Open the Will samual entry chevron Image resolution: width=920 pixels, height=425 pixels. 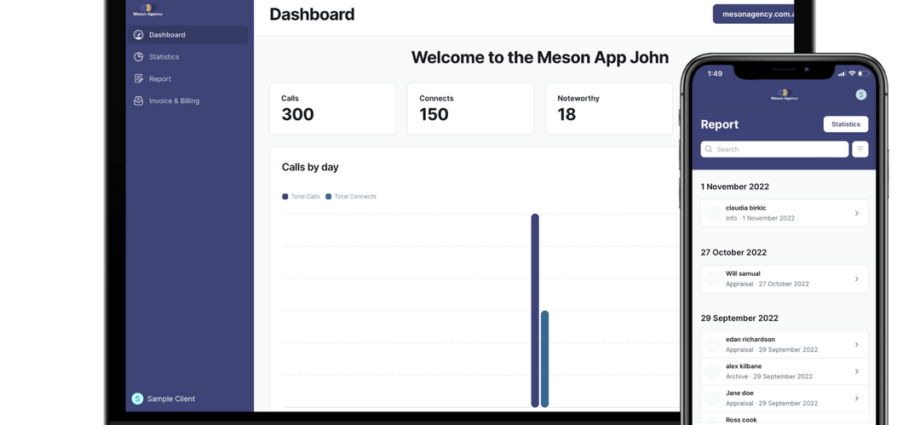pyautogui.click(x=856, y=279)
